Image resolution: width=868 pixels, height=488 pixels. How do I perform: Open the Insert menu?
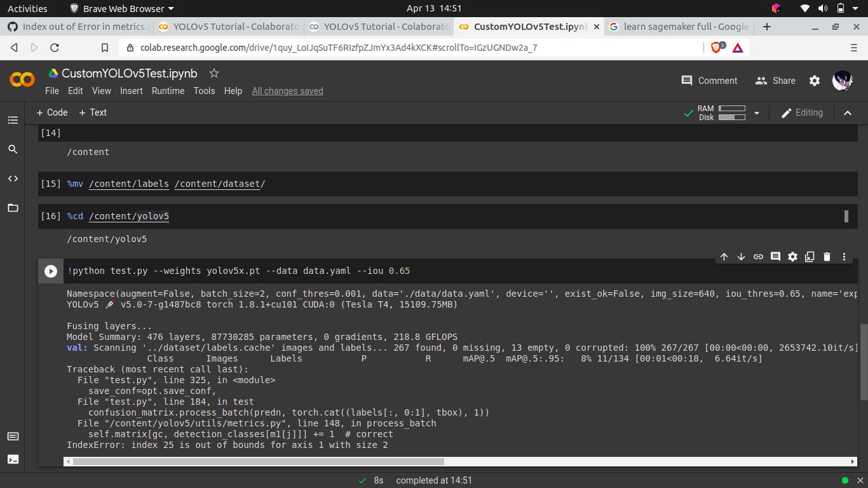pos(132,91)
